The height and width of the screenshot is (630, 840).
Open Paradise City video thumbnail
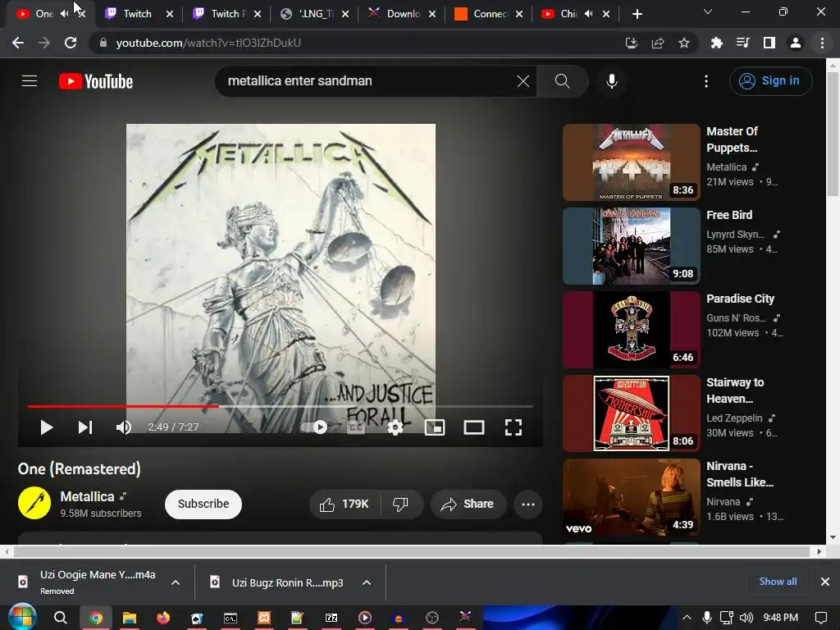pyautogui.click(x=631, y=330)
